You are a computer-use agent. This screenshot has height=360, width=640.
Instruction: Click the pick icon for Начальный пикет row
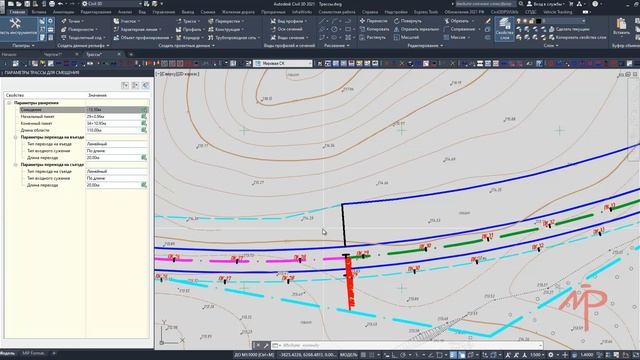(x=144, y=116)
